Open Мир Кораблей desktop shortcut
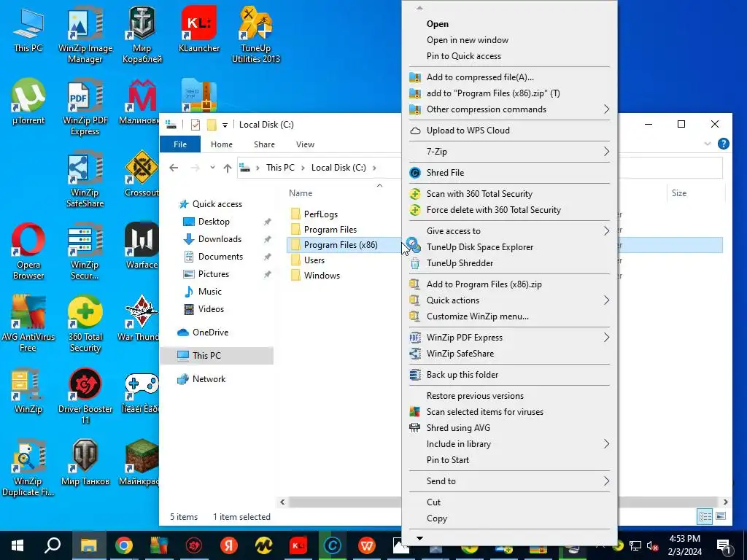 pyautogui.click(x=142, y=34)
